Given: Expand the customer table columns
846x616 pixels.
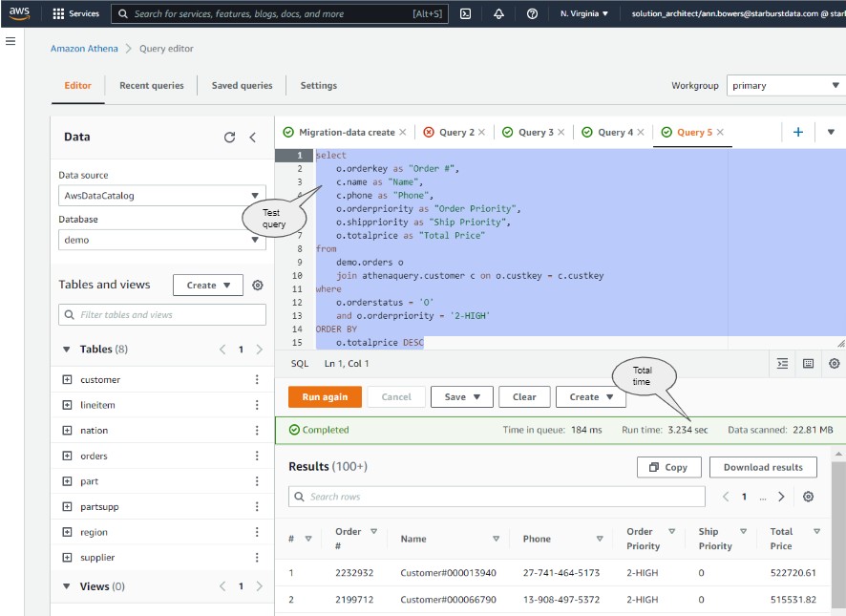Looking at the screenshot, I should pyautogui.click(x=67, y=379).
